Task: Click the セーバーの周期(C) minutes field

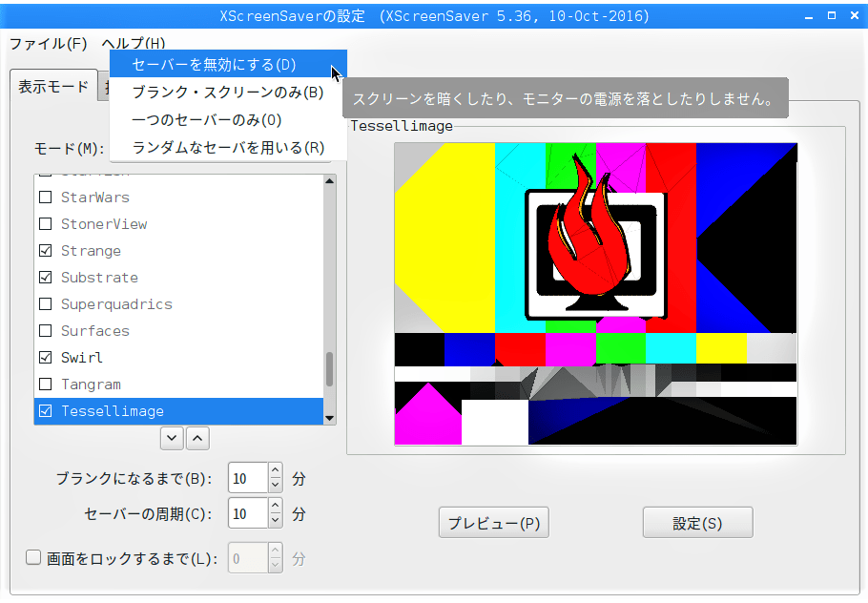Action: pos(248,513)
